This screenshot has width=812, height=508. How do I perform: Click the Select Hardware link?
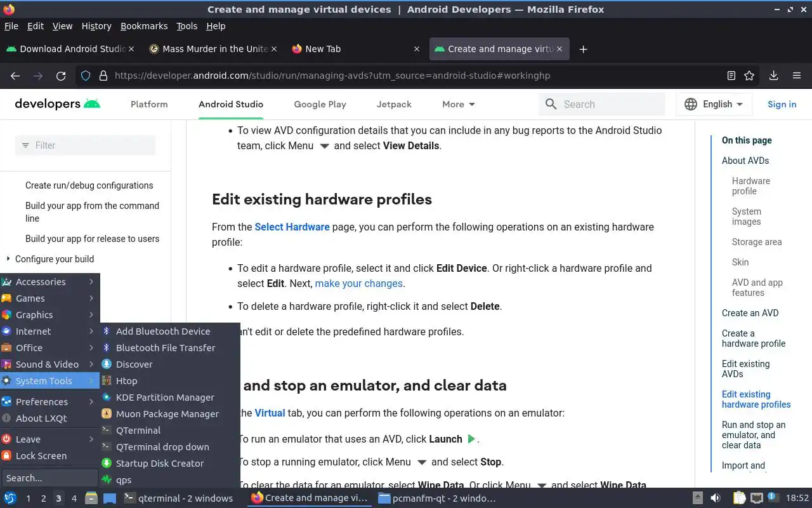[292, 227]
